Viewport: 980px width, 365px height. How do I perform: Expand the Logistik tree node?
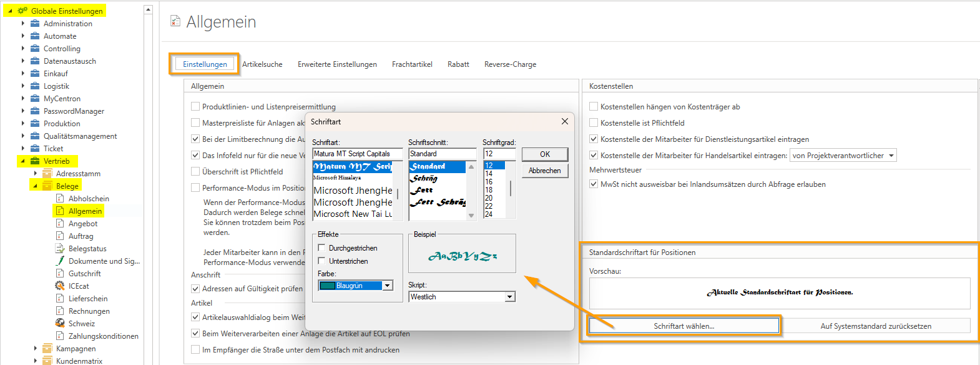23,86
